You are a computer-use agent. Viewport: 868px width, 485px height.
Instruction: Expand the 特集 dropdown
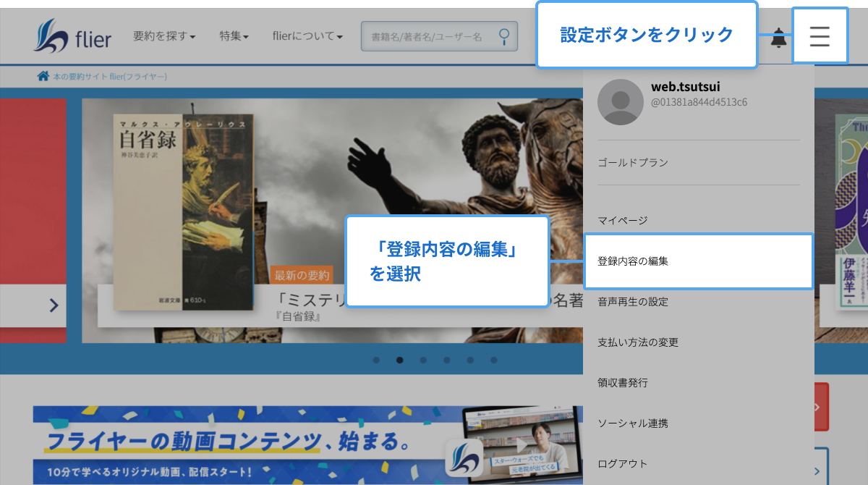[x=234, y=36]
